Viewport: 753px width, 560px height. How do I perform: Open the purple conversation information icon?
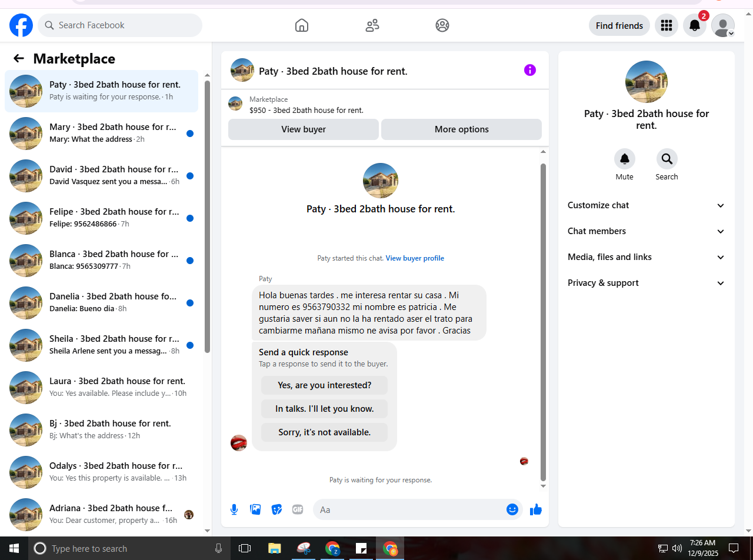(x=530, y=70)
